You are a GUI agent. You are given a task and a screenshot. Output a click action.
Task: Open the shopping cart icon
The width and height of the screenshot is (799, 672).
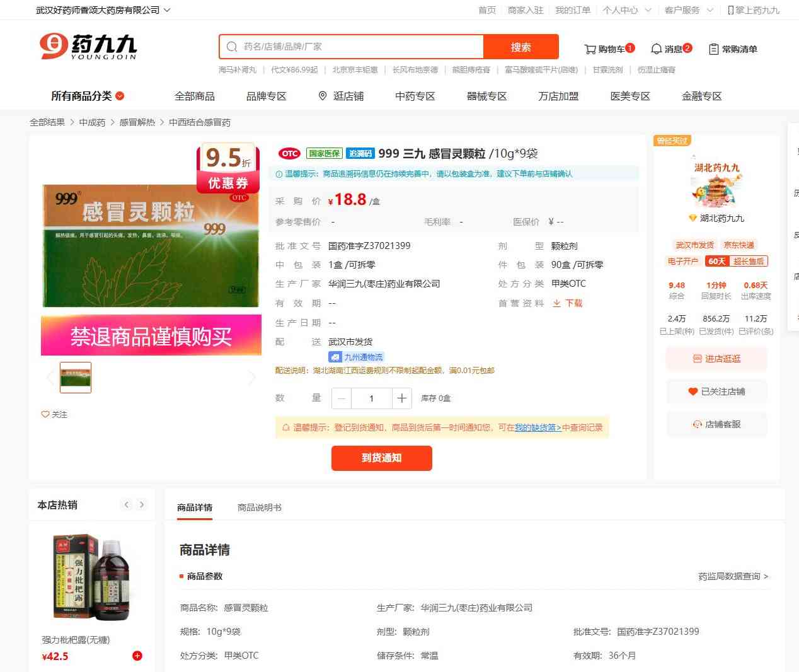click(x=590, y=49)
